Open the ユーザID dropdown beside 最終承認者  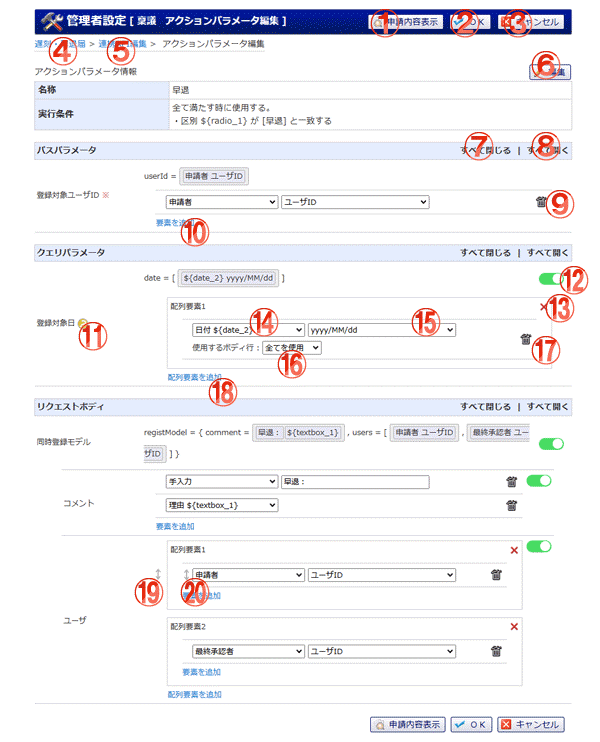pyautogui.click(x=381, y=652)
